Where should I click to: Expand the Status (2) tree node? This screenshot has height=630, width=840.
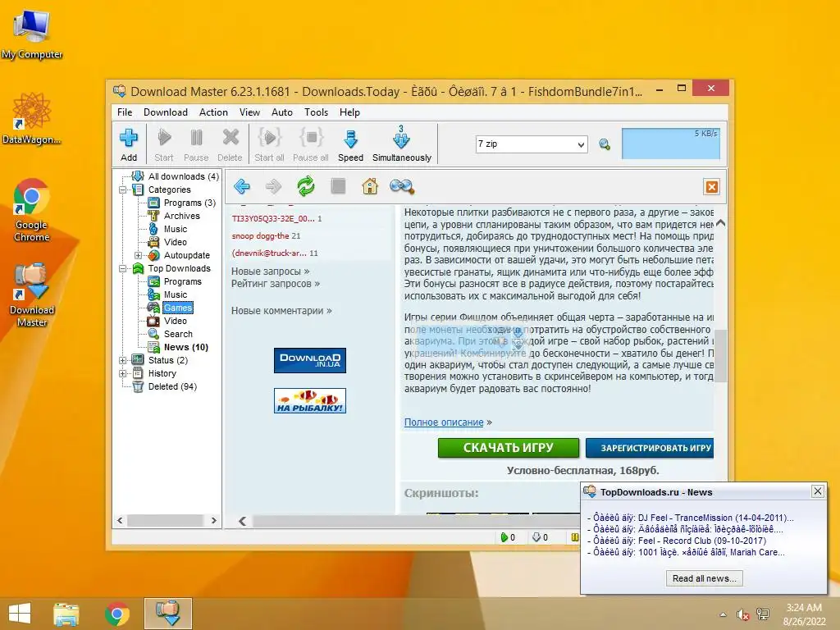[x=123, y=360]
